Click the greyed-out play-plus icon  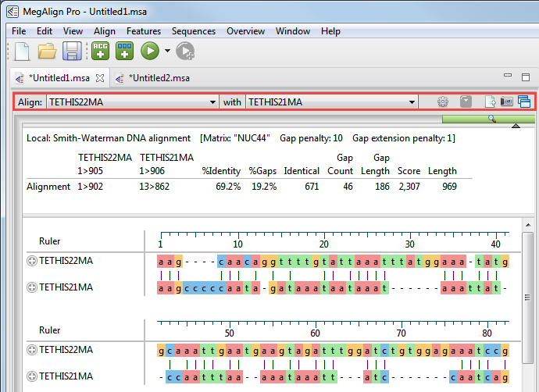[185, 52]
